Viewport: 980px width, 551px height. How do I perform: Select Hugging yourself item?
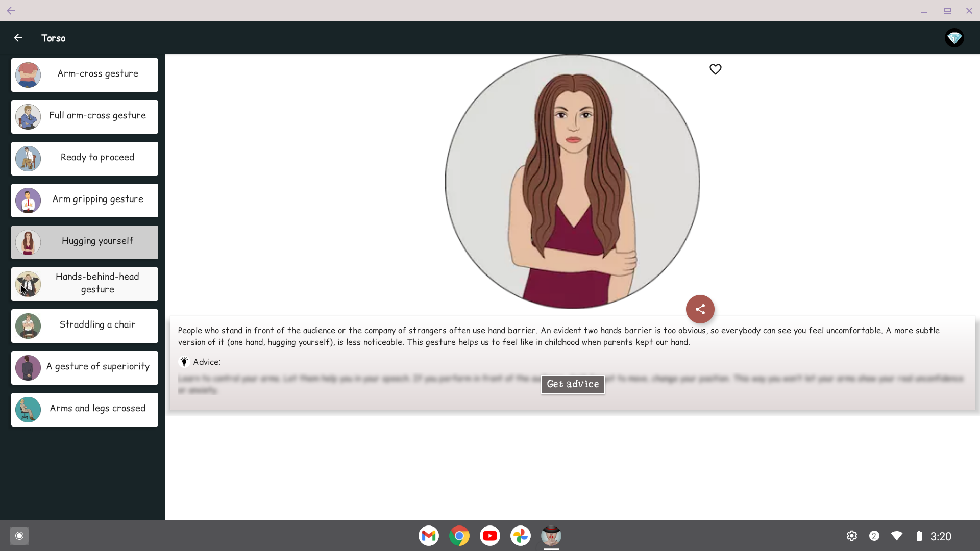pyautogui.click(x=85, y=242)
